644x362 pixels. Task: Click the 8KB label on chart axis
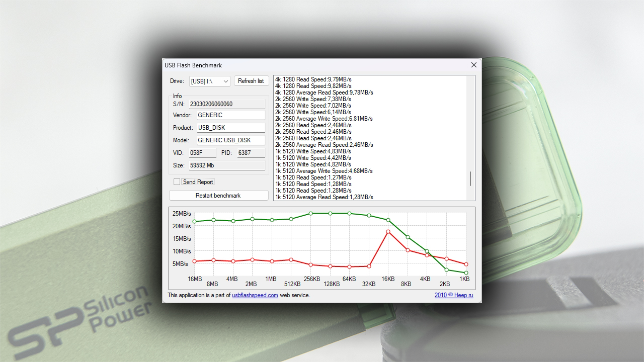[406, 284]
